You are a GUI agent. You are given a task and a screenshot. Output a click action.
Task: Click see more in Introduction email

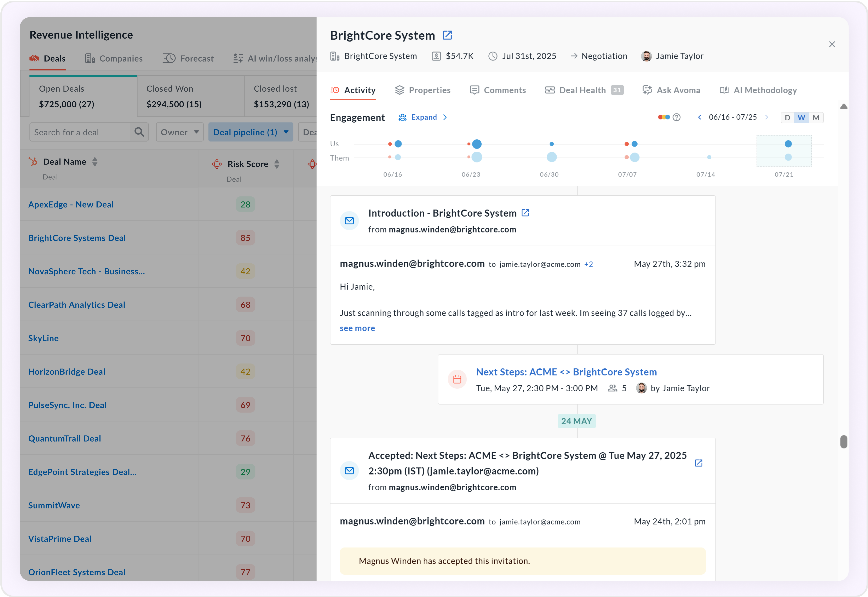[x=357, y=328]
